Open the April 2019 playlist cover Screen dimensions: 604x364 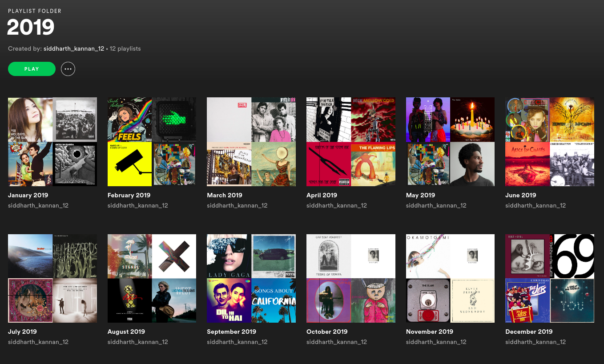click(x=351, y=142)
